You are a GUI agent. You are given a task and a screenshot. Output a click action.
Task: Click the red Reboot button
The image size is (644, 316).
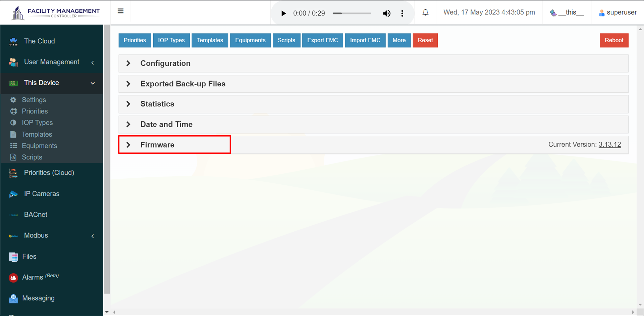(614, 40)
